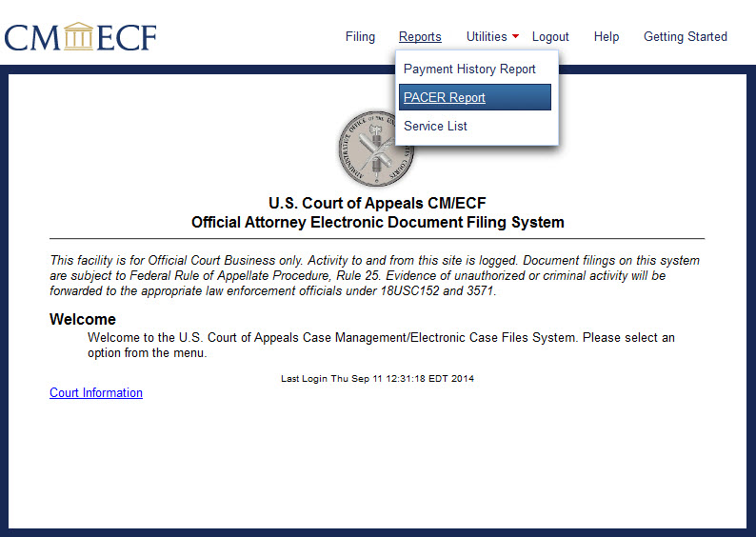The width and height of the screenshot is (756, 537).
Task: Click the Welcome heading
Action: pyautogui.click(x=83, y=320)
